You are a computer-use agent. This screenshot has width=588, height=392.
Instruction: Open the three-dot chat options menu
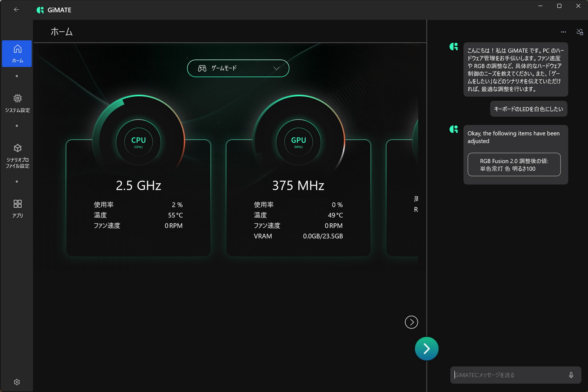point(563,32)
